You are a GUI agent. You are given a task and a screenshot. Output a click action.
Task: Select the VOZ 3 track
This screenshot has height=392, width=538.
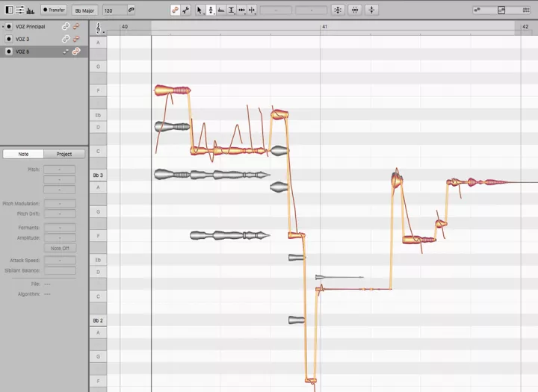tap(44, 39)
